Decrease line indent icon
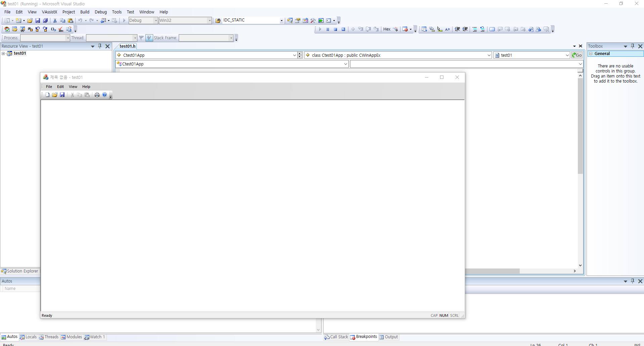 pos(457,29)
